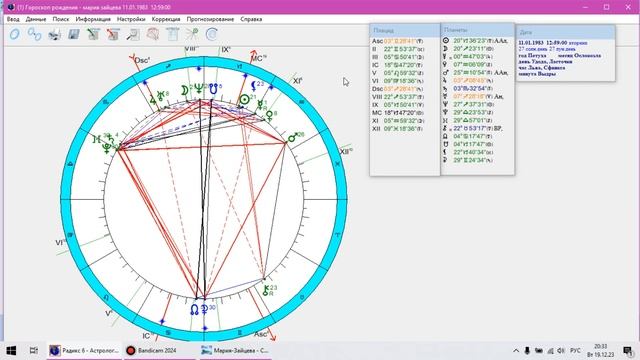Click the Asc label outside the wheel
Viewport: 640px width, 360px height.
click(x=260, y=334)
